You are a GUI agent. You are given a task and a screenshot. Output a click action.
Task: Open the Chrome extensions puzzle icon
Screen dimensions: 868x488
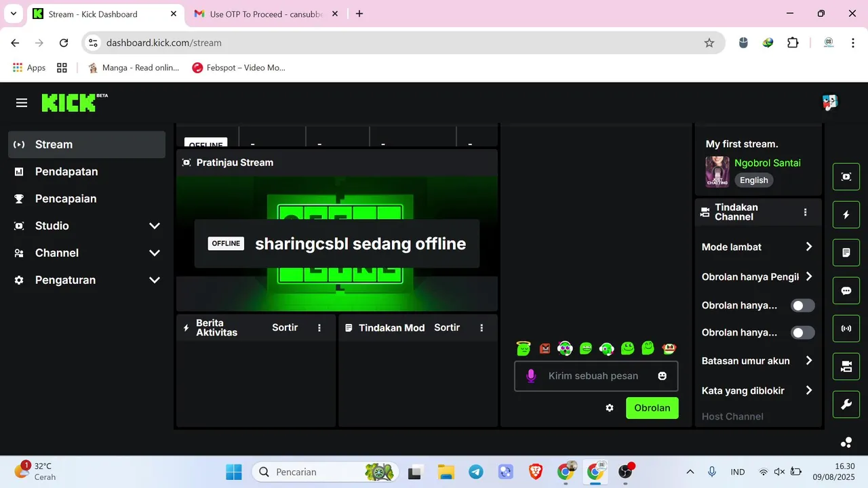pyautogui.click(x=793, y=43)
